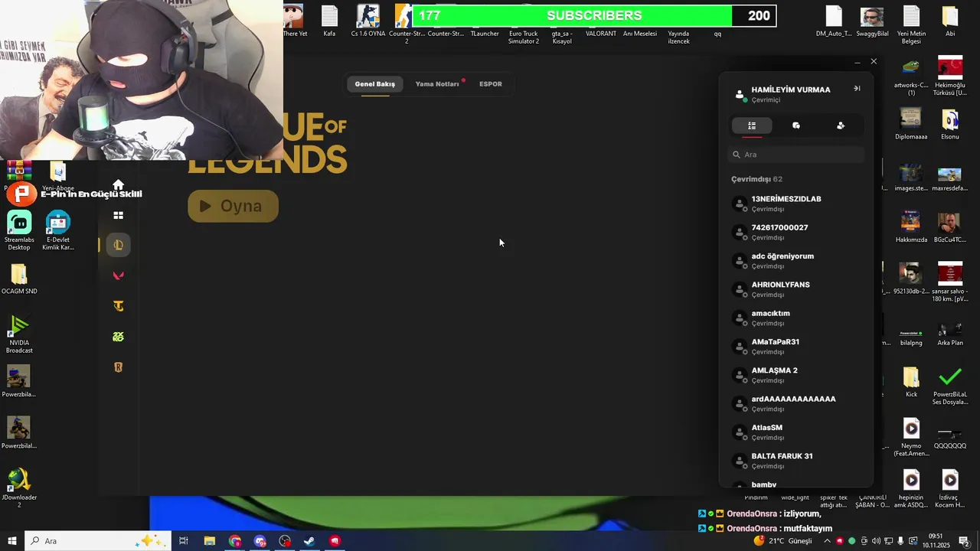Image resolution: width=980 pixels, height=551 pixels.
Task: Select friend AMLAŞMA 2
Action: pos(796,375)
